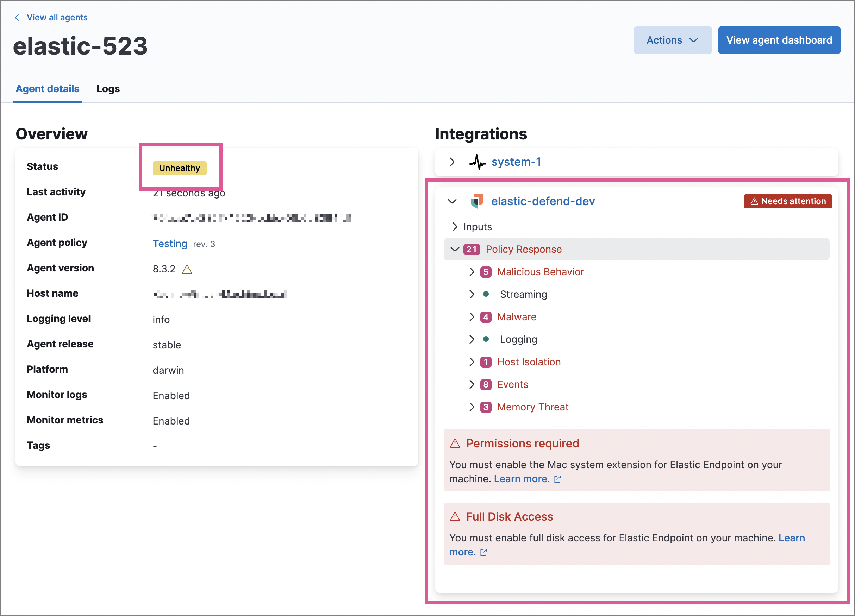Click the external link icon after Permissions required Learn more
Image resolution: width=855 pixels, height=616 pixels.
click(558, 479)
